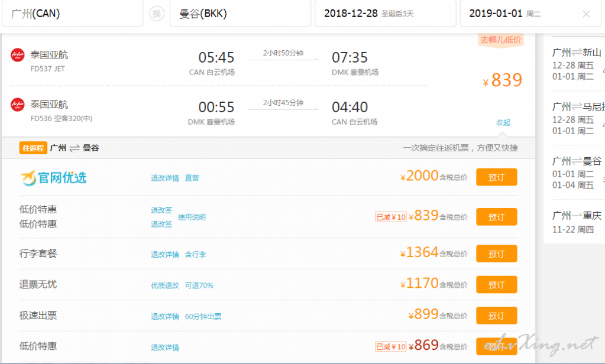605x364 pixels.
Task: Click 行李套餐 fare name
Action: 38,253
